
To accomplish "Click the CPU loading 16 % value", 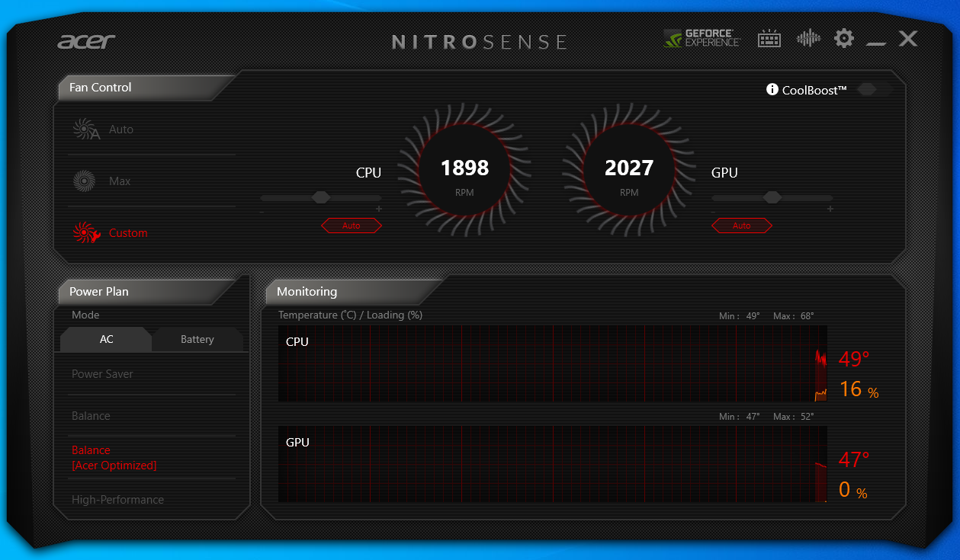I will [x=859, y=390].
